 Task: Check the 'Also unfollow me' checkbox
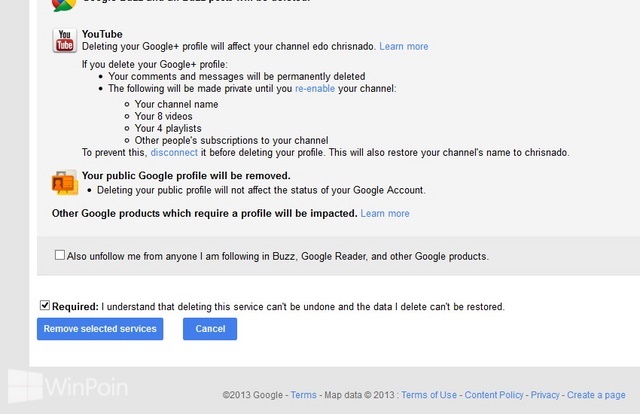coord(60,255)
